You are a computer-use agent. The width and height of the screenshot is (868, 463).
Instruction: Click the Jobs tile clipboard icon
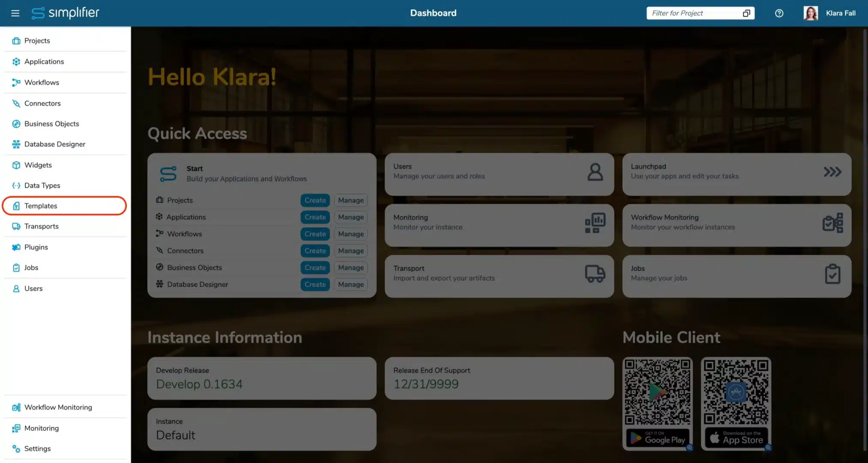click(832, 274)
